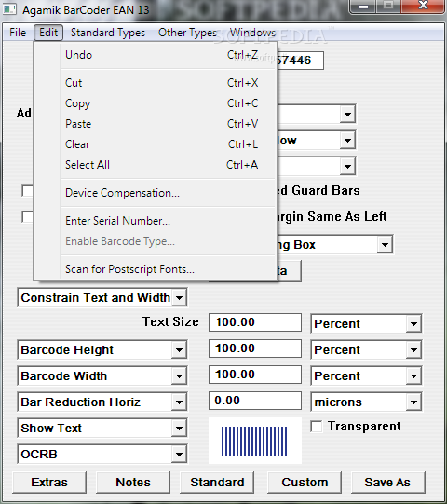Open the dropdown ending in 'low'
Image resolution: width=447 pixels, height=504 pixels.
pyautogui.click(x=347, y=140)
